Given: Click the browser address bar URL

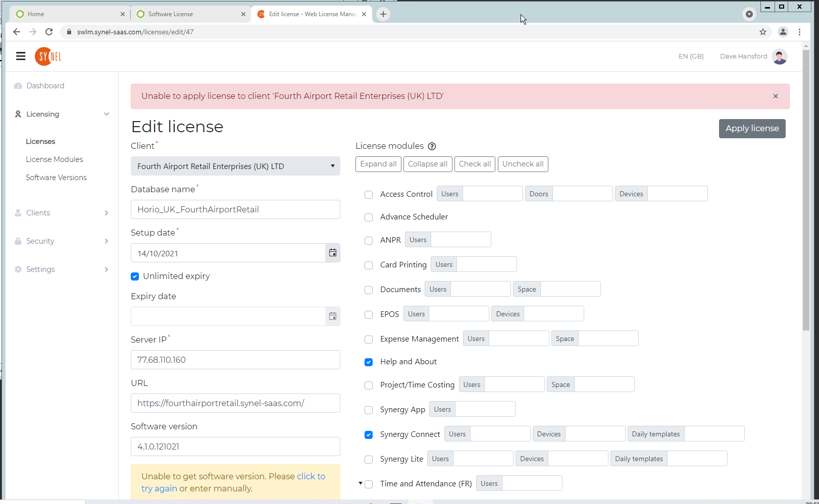Looking at the screenshot, I should (135, 32).
